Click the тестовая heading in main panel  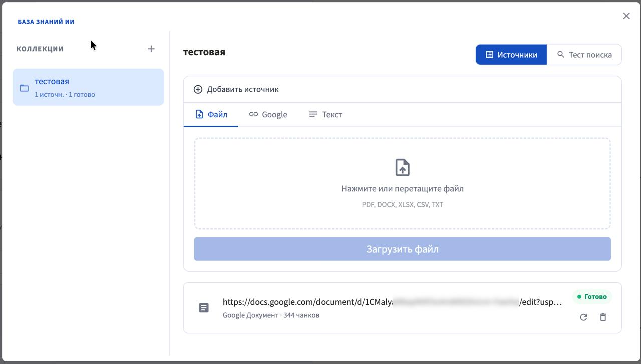pos(204,52)
